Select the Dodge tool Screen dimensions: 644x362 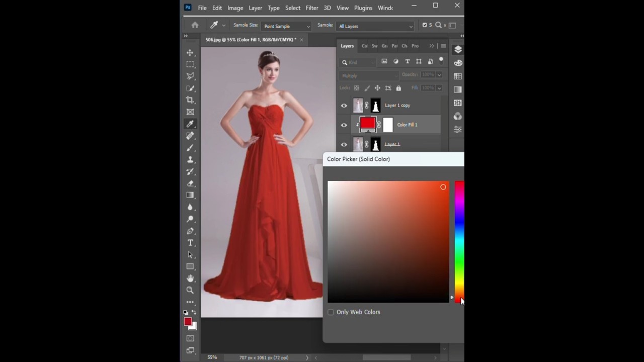pyautogui.click(x=190, y=219)
